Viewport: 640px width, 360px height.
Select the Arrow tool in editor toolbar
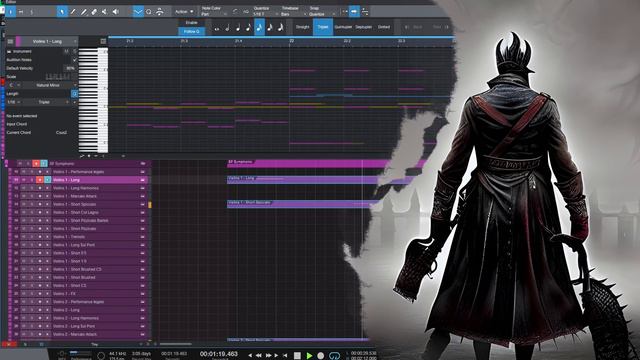tap(62, 12)
